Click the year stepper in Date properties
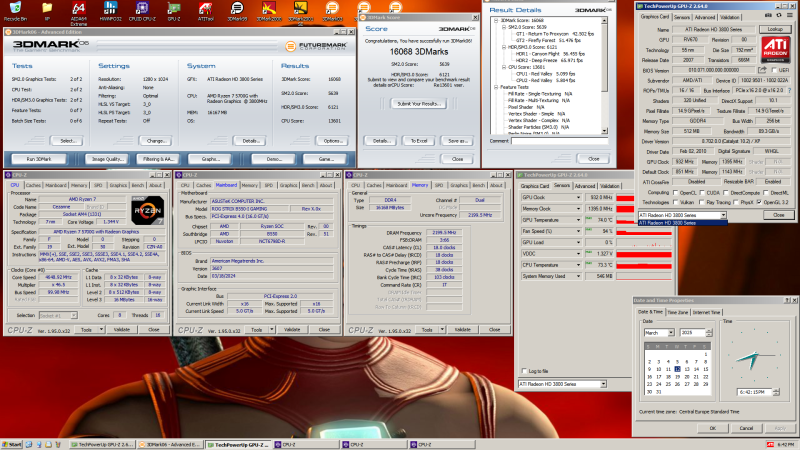The width and height of the screenshot is (800, 450). pos(709,333)
